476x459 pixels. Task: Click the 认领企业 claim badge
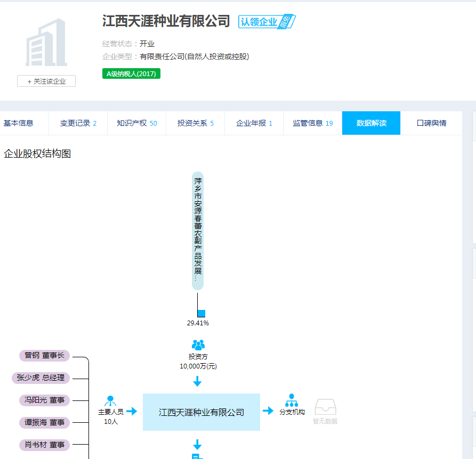(266, 22)
